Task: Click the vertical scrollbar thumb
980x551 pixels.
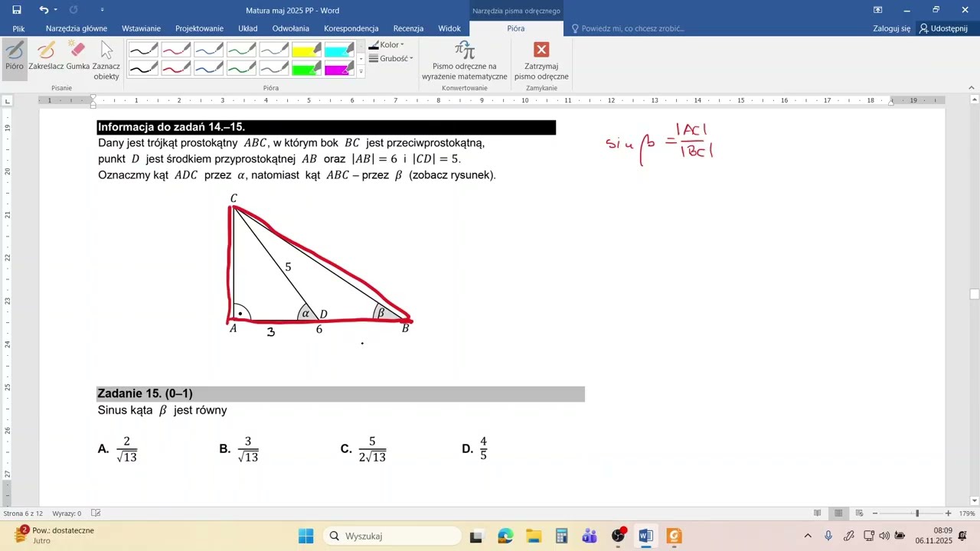Action: point(974,294)
